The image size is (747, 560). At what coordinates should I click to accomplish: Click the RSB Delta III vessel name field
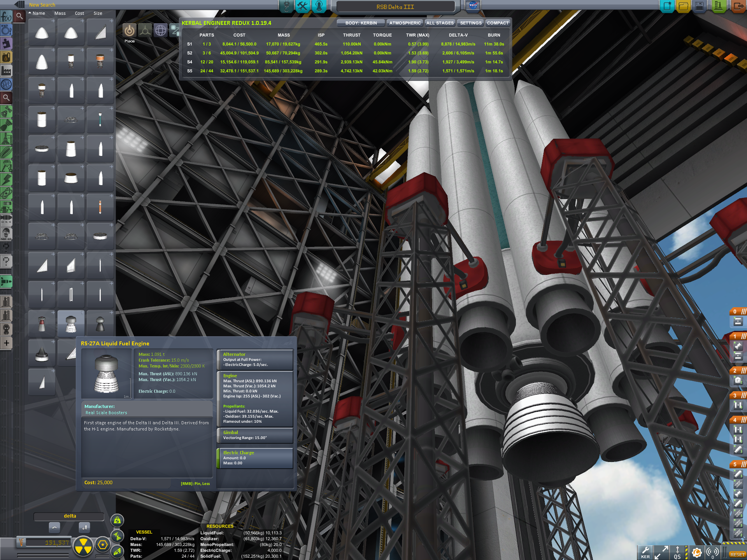pos(395,7)
